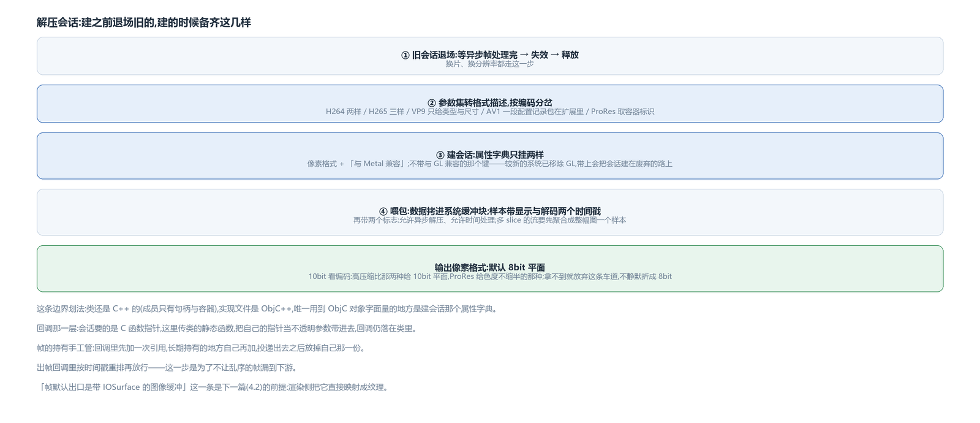Viewport: 980px width, 423px height.
Task: Click paragraph starting 出帧回调里按时间戳
Action: [x=168, y=368]
